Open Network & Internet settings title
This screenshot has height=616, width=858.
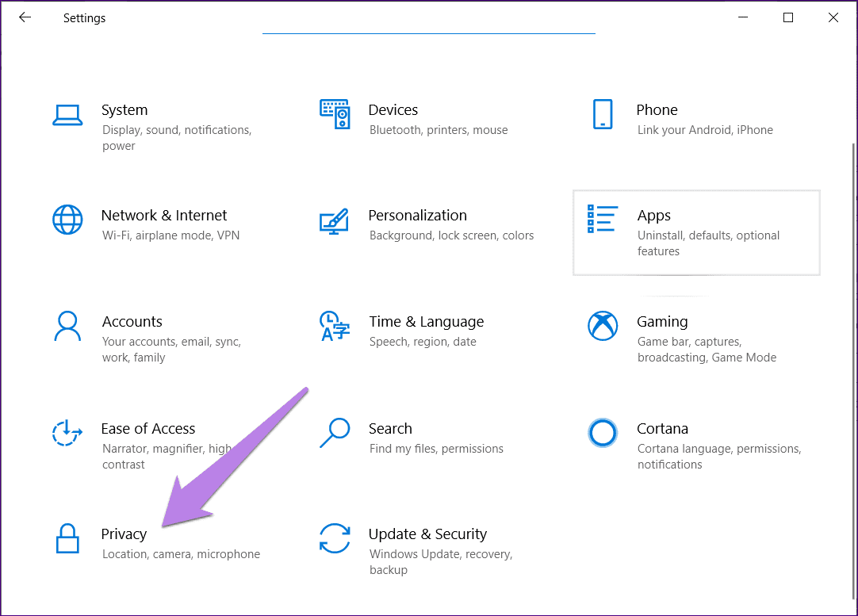[163, 216]
